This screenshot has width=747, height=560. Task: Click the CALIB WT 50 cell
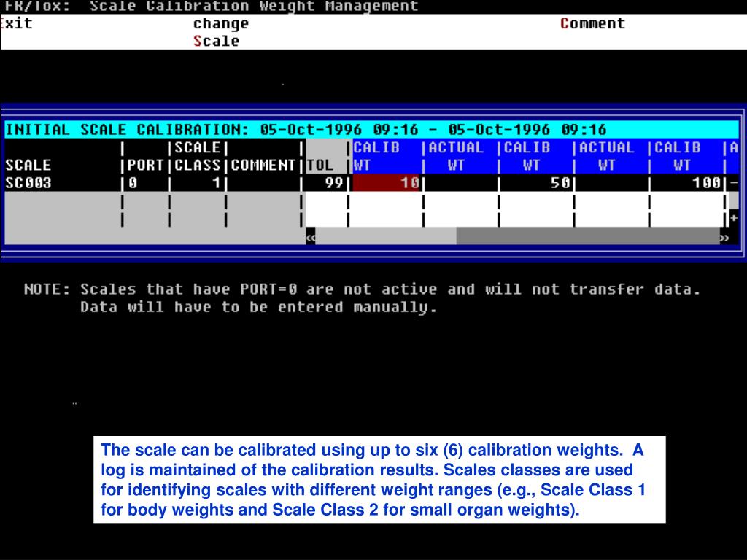click(x=536, y=183)
